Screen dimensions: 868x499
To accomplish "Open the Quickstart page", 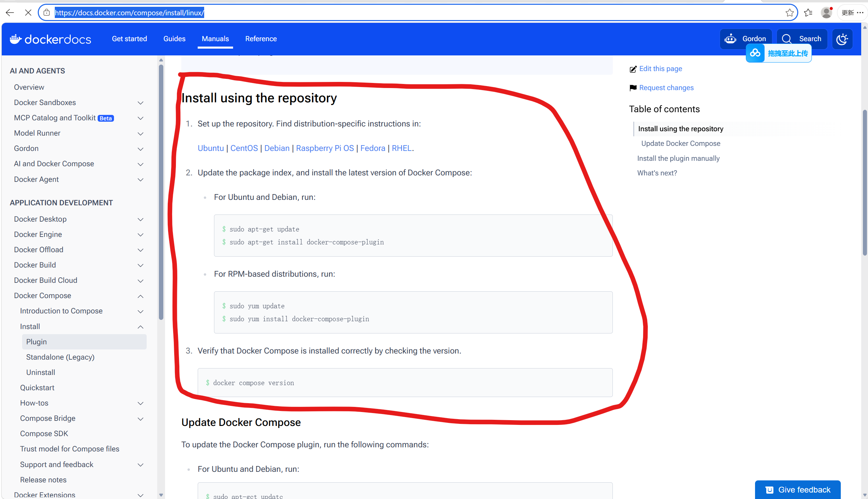I will point(37,388).
